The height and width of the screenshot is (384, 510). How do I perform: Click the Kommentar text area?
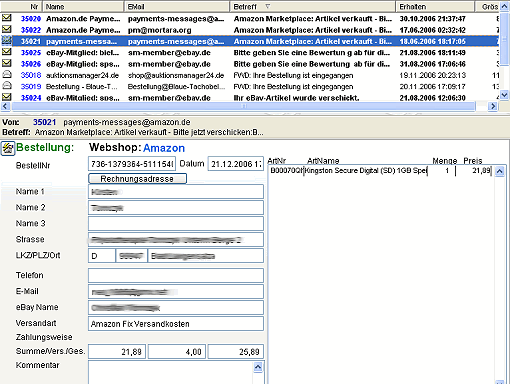pos(171,373)
